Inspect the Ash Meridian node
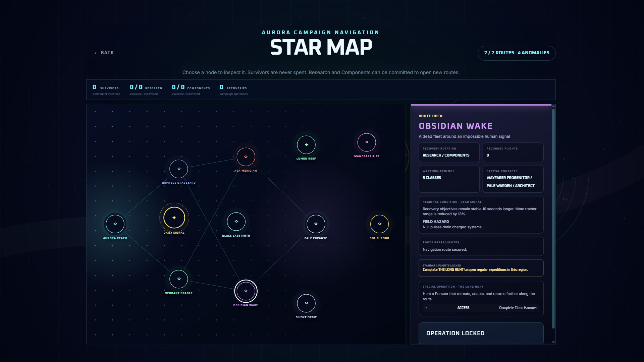The image size is (644, 362). (x=246, y=157)
